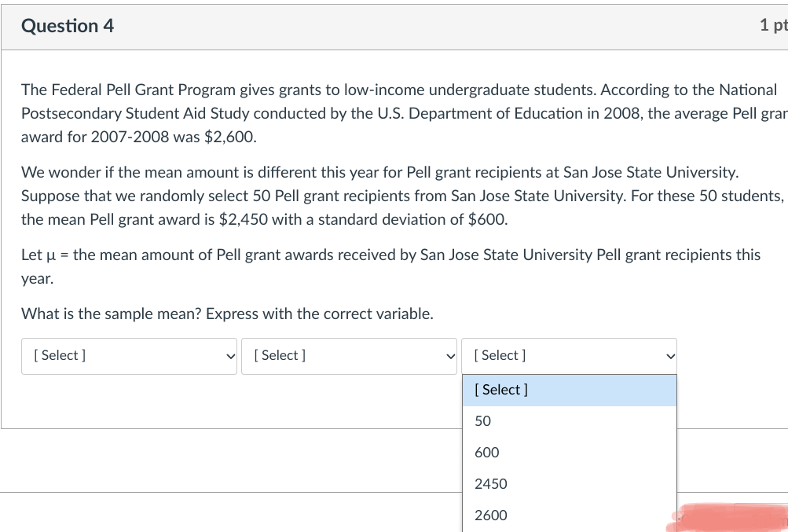The width and height of the screenshot is (788, 532).
Task: Choose 50 from the dropdown list
Action: tap(483, 421)
